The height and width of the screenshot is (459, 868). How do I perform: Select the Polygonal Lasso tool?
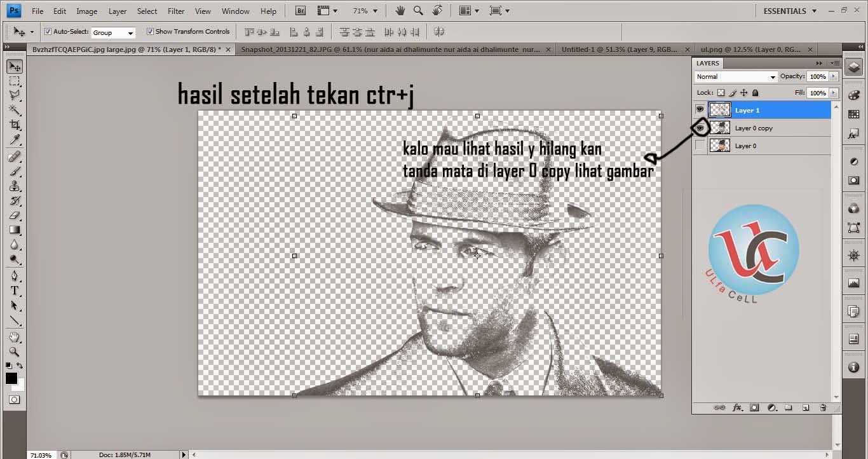[15, 96]
